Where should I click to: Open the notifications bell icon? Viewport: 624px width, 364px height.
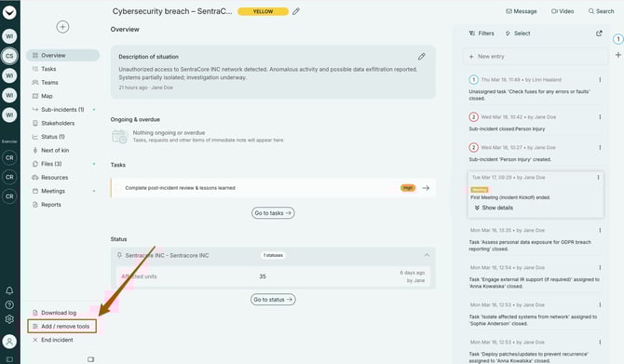pyautogui.click(x=9, y=290)
